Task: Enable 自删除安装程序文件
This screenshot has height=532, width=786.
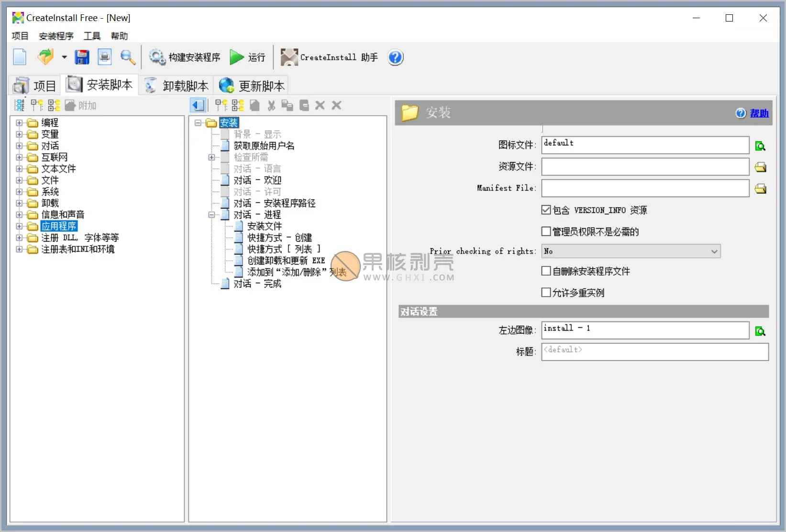Action: point(546,271)
